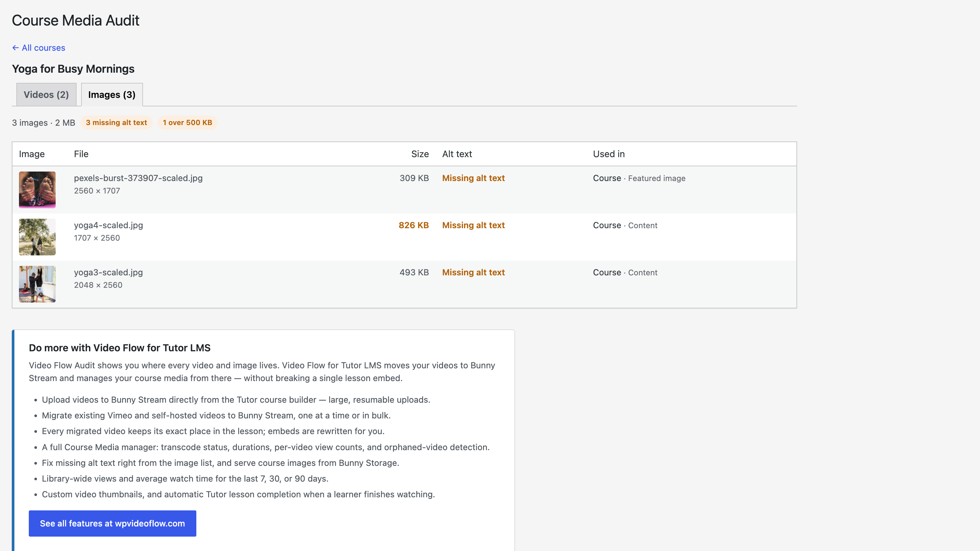Click the Yoga for Busy Mornings heading
Image resolution: width=980 pixels, height=551 pixels.
73,69
